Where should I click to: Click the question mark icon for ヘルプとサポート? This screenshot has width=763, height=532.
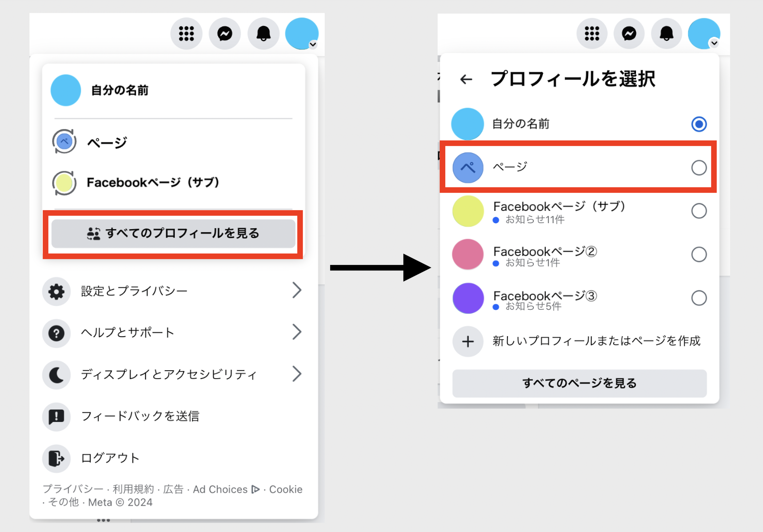pyautogui.click(x=56, y=333)
